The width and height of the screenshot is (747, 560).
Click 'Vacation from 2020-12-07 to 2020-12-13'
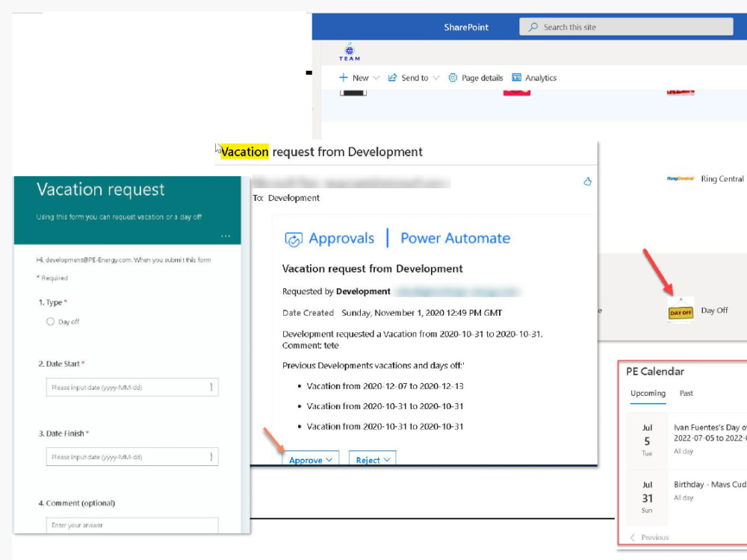pyautogui.click(x=385, y=386)
